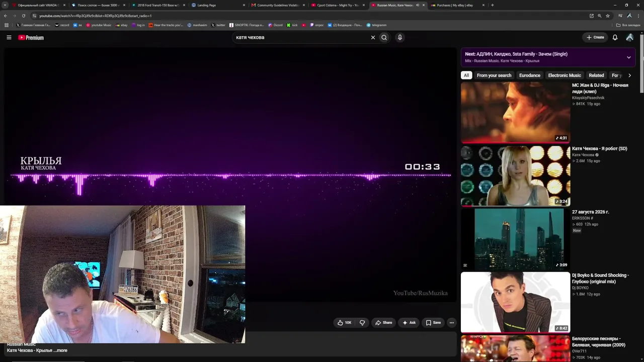Image resolution: width=644 pixels, height=362 pixels.
Task: Go to YouTube Premium home logo
Action: pyautogui.click(x=31, y=37)
